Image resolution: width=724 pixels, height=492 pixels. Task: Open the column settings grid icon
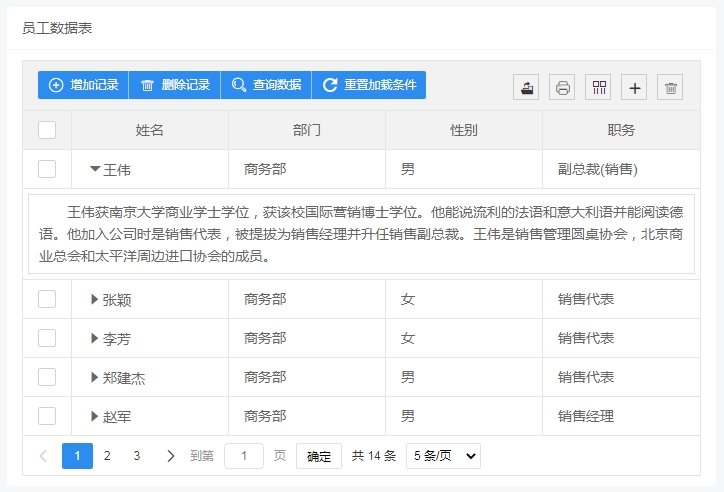pos(598,87)
